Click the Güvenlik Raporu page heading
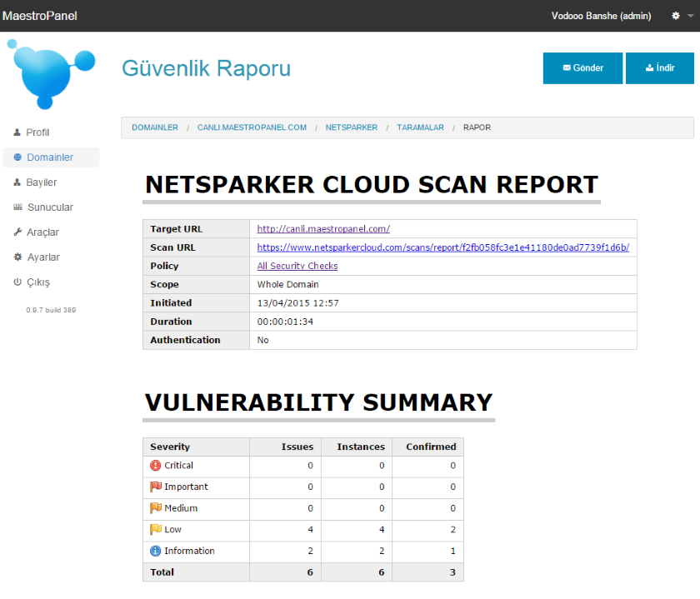700x599 pixels. point(207,69)
